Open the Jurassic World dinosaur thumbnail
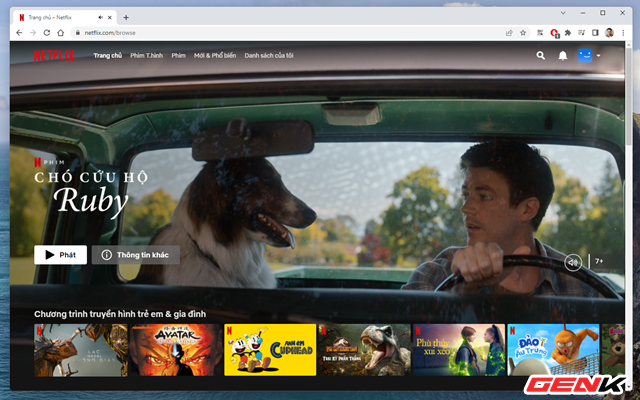The height and width of the screenshot is (400, 640). pos(364,350)
